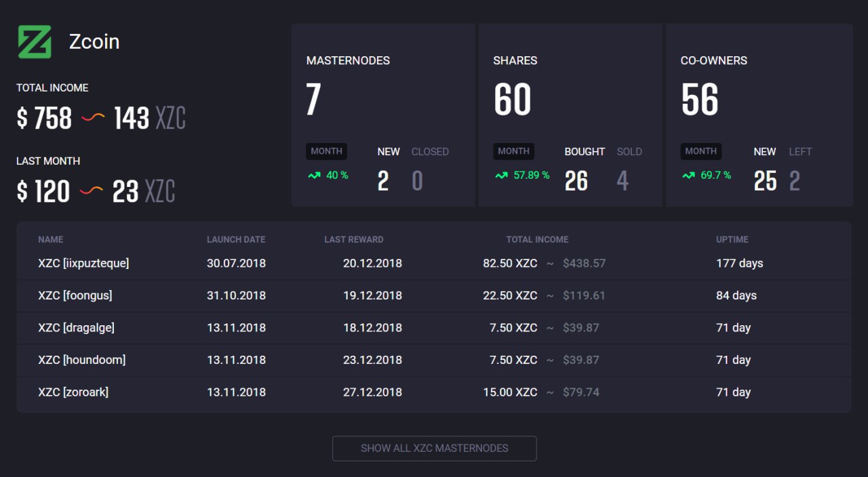Select the MONTH badge in Shares card

(x=513, y=151)
